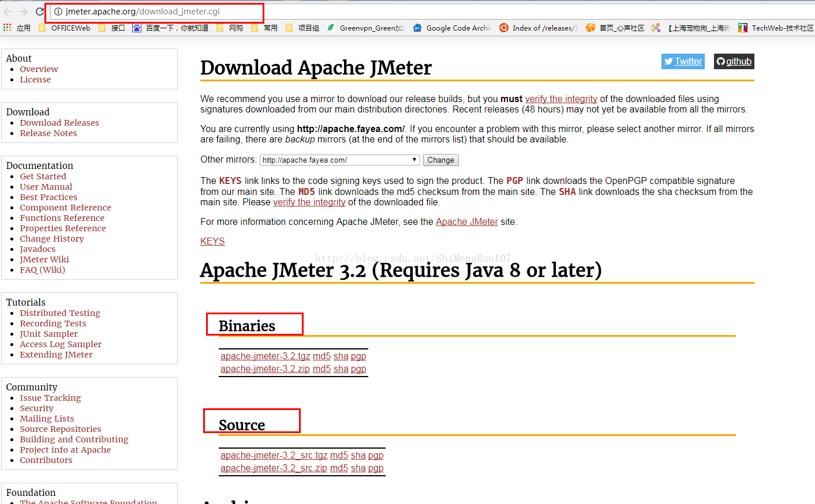The height and width of the screenshot is (504, 815).
Task: Open md5 link for apache-jmeter-3.2.tgz
Action: [x=321, y=356]
